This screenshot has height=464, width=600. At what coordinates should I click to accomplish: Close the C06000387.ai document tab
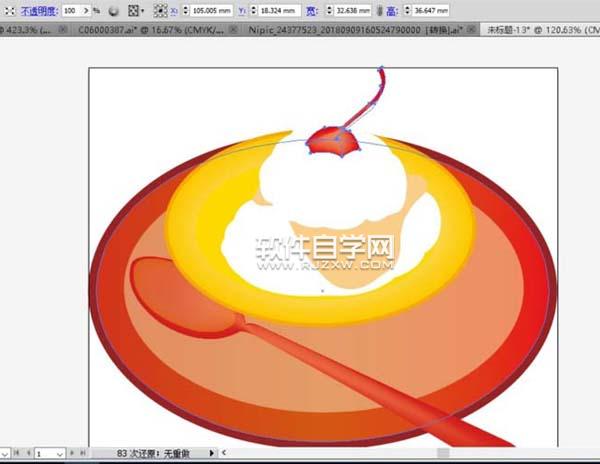[233, 29]
